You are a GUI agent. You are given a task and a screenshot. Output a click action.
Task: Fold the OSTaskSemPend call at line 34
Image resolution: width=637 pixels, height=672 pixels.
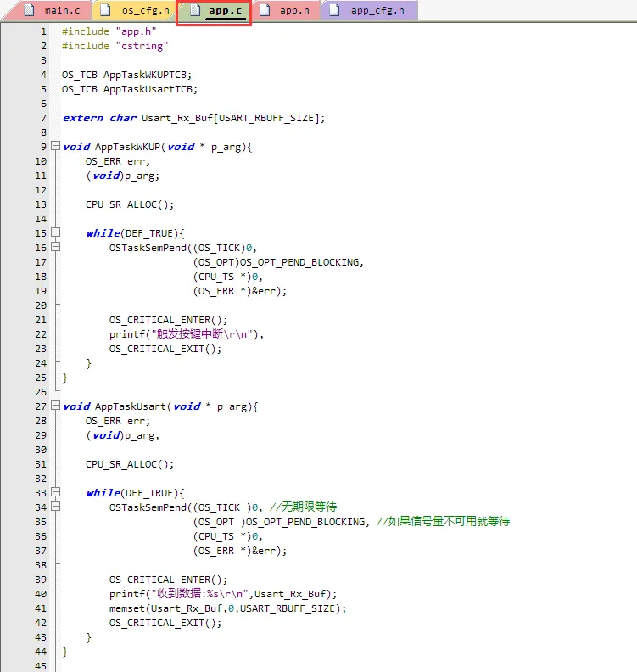coord(56,507)
